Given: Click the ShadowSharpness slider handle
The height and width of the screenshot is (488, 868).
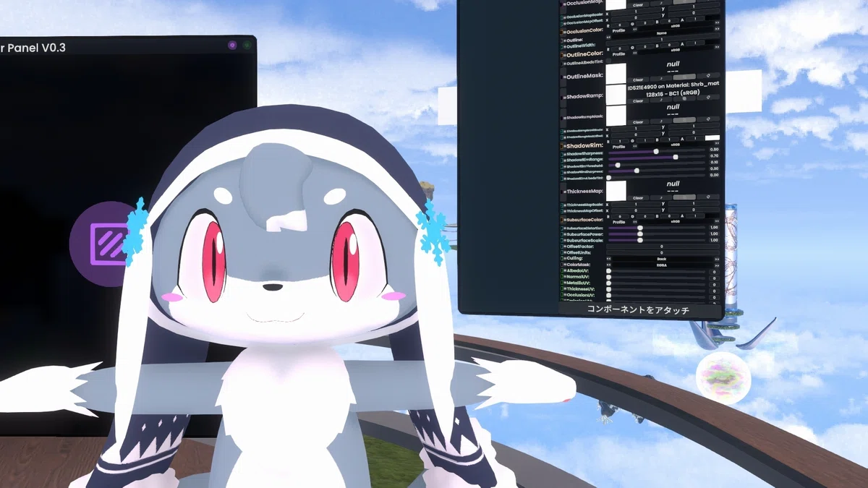Looking at the screenshot, I should tap(655, 151).
